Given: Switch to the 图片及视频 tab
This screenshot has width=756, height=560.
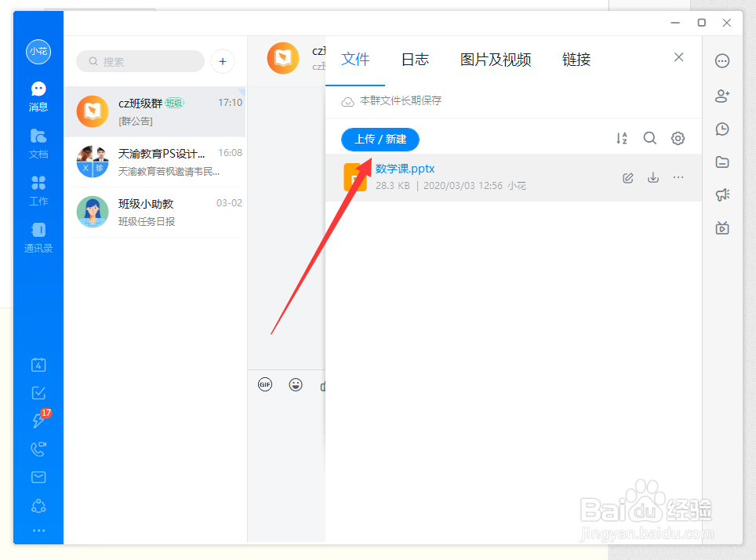Looking at the screenshot, I should tap(496, 59).
